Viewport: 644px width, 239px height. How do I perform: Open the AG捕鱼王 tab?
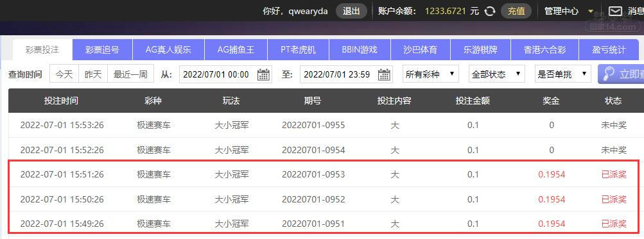[236, 50]
